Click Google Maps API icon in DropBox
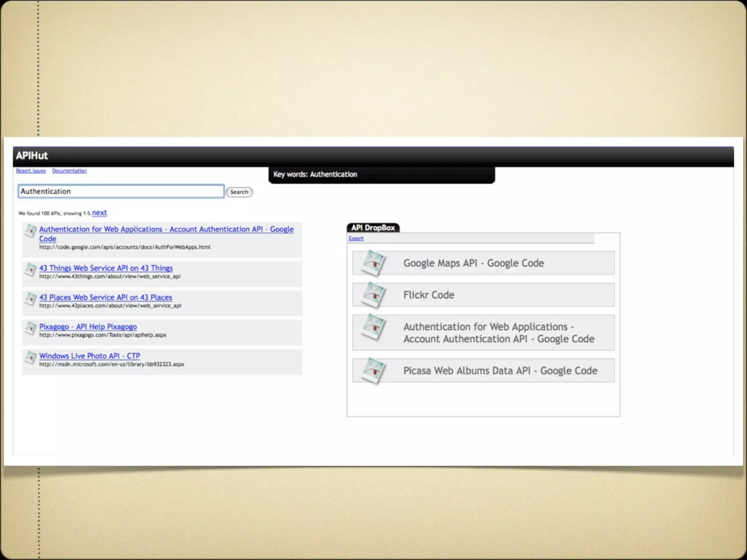The height and width of the screenshot is (560, 747). click(x=373, y=263)
